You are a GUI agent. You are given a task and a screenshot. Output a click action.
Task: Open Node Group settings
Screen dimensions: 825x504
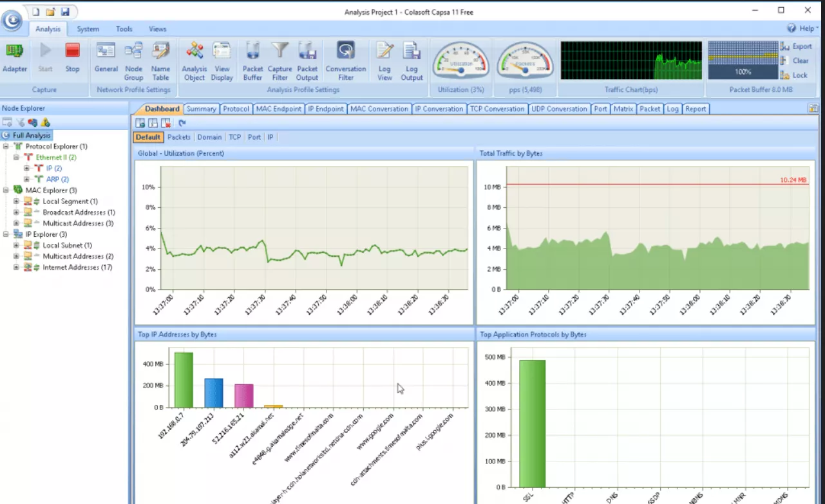(133, 62)
